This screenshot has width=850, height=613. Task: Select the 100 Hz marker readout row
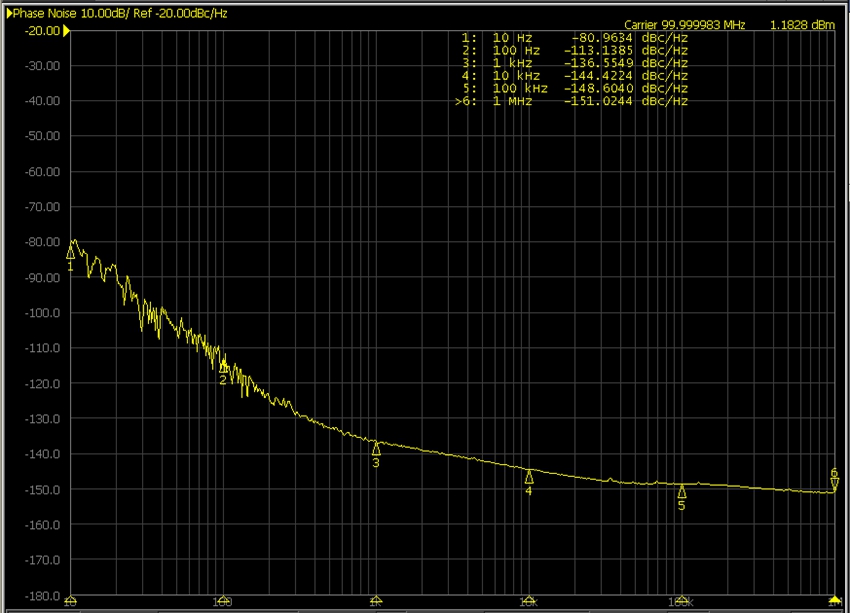(575, 50)
